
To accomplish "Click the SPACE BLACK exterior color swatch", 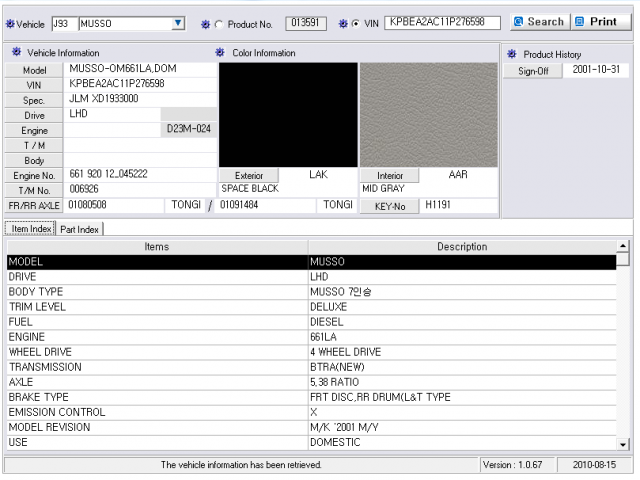I will click(x=288, y=115).
